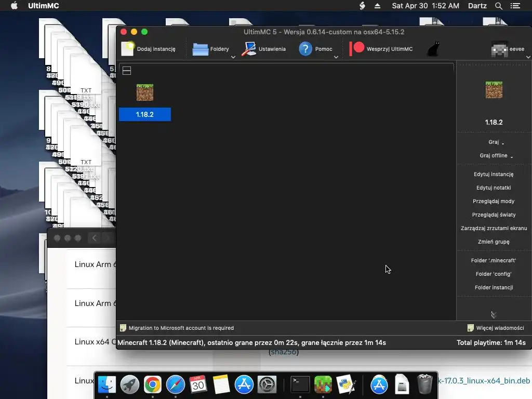Click UltimMC grass block dock icon

pos(323,385)
